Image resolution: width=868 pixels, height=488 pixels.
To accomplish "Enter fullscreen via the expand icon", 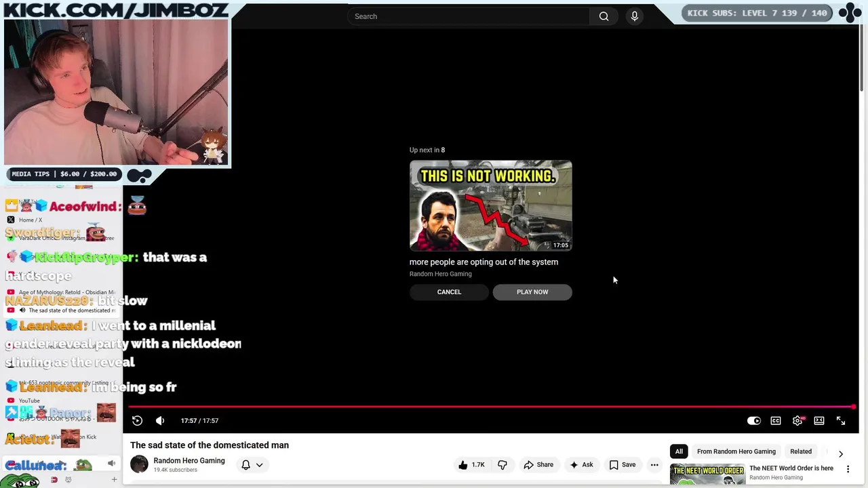I will [x=841, y=421].
